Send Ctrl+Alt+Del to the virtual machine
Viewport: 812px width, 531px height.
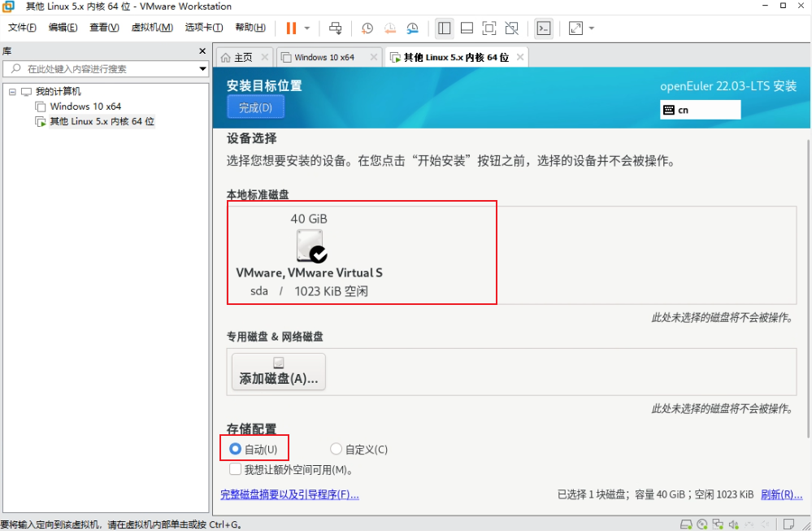point(336,28)
